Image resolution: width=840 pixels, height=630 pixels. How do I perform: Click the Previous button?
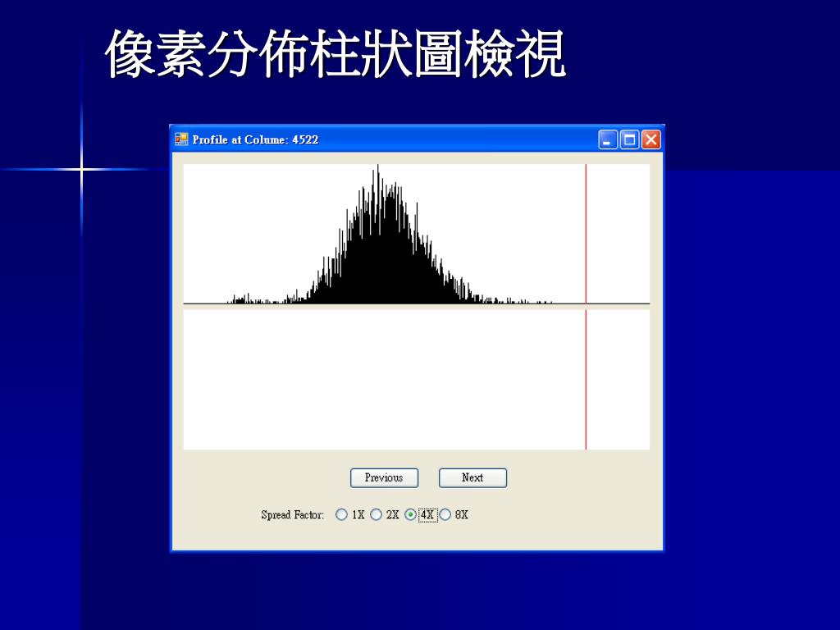click(x=384, y=478)
